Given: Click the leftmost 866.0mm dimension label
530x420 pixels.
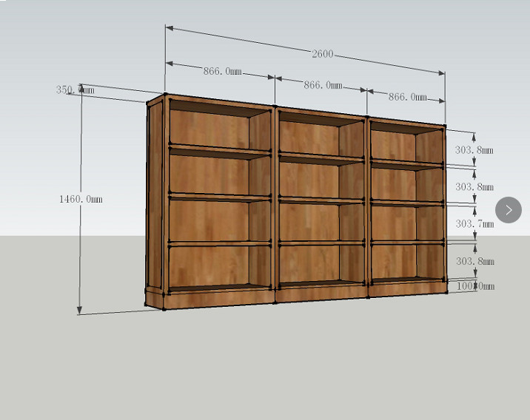Looking at the screenshot, I should coord(223,71).
